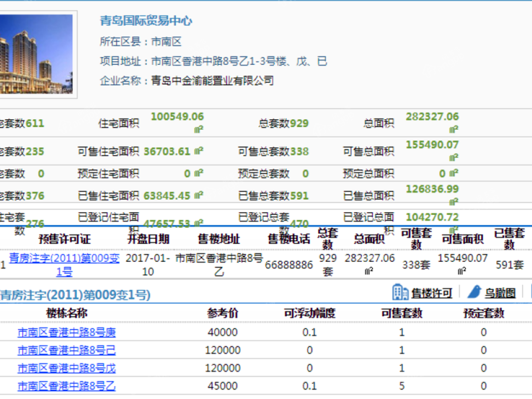Select total units value 929 beside 总套数
The image size is (532, 399).
click(x=299, y=123)
